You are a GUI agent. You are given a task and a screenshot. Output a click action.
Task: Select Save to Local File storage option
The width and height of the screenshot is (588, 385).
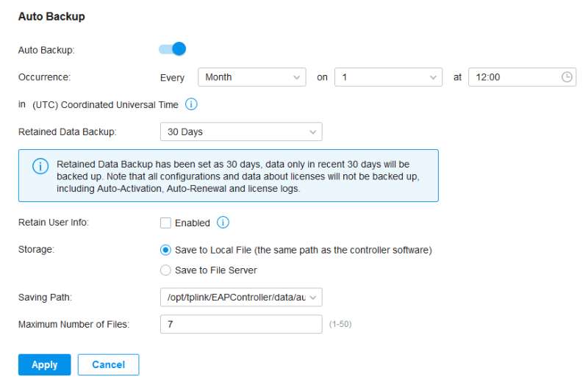165,250
